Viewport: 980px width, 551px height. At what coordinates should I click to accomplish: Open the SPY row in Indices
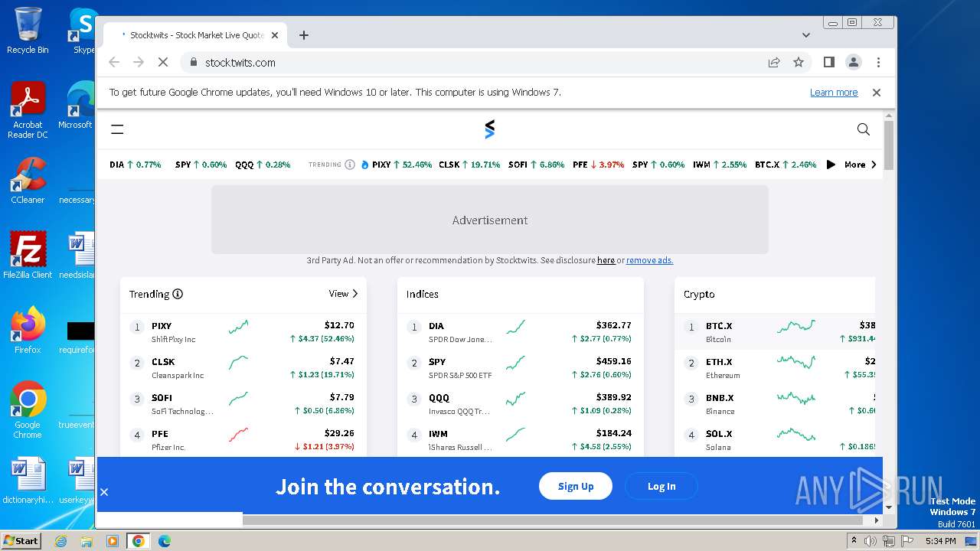tap(521, 367)
